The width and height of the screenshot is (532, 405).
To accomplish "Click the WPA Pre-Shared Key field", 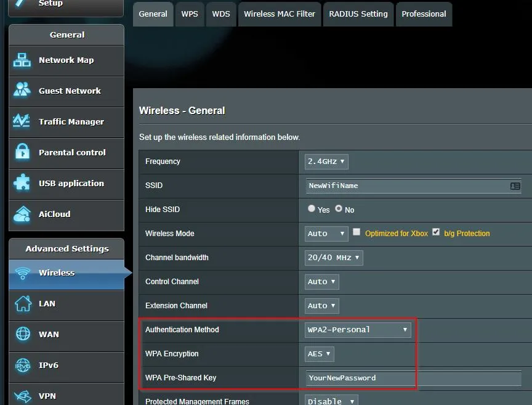I will tap(413, 378).
